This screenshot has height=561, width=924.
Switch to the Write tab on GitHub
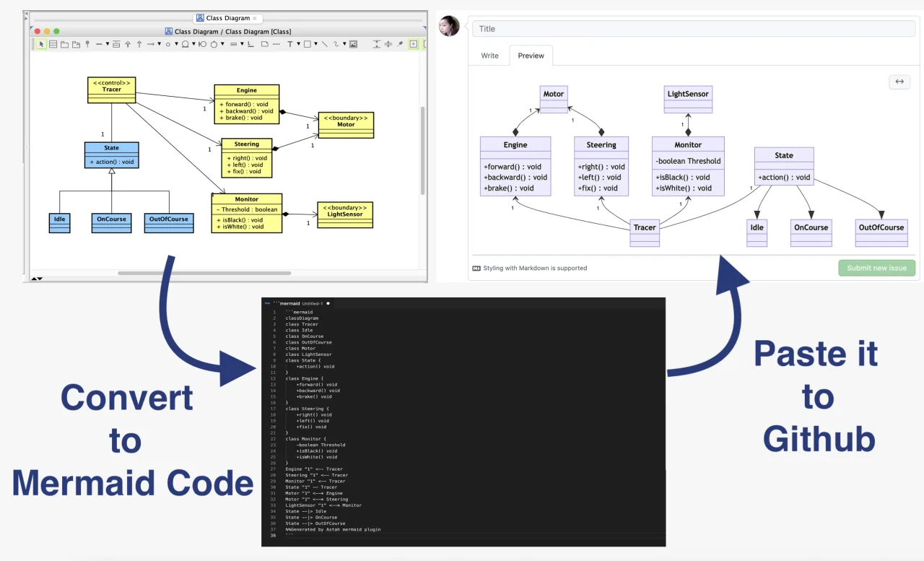[489, 56]
